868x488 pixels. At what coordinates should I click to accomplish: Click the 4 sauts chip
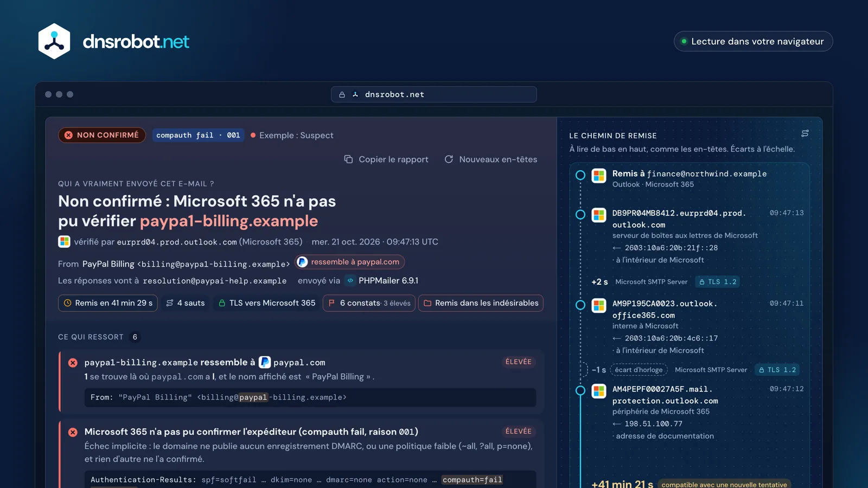(x=186, y=303)
